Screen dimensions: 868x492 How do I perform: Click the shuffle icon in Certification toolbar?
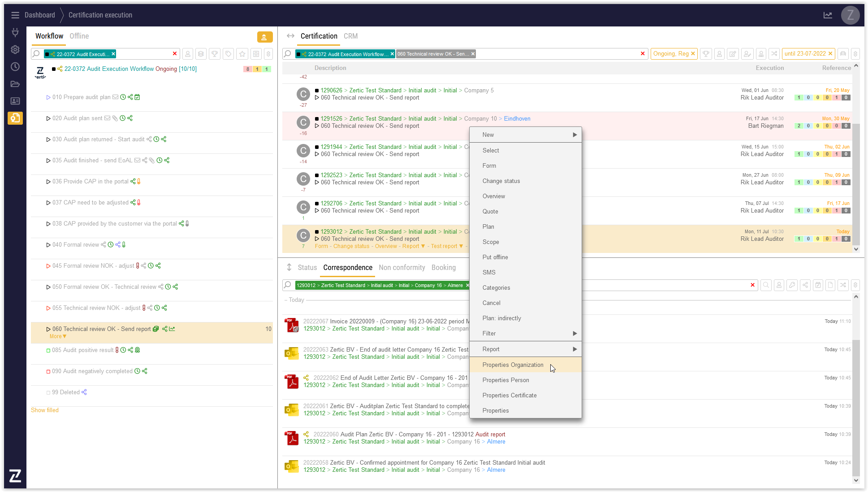click(774, 54)
